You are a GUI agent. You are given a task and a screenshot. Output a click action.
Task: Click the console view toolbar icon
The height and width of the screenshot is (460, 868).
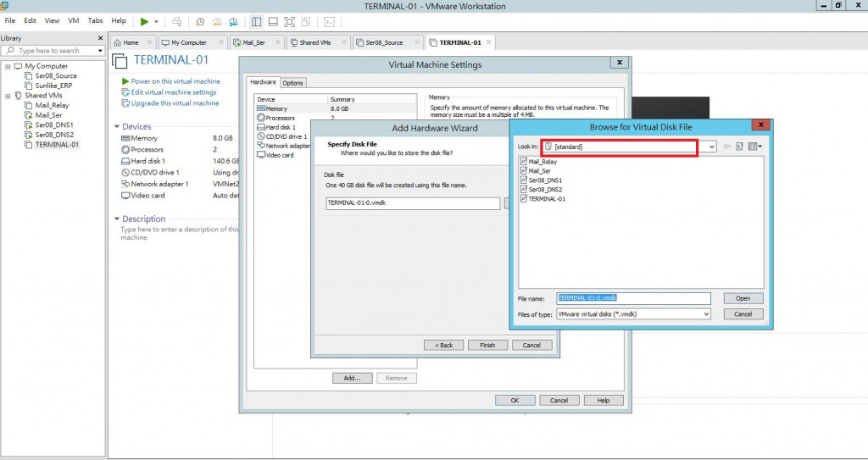[x=329, y=21]
